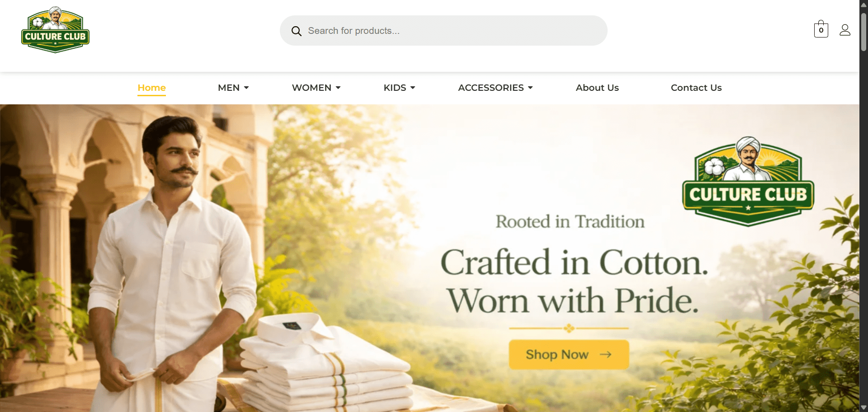Screen dimensions: 868x412
Task: Click the vertical scrollbar thumb
Action: click(863, 32)
